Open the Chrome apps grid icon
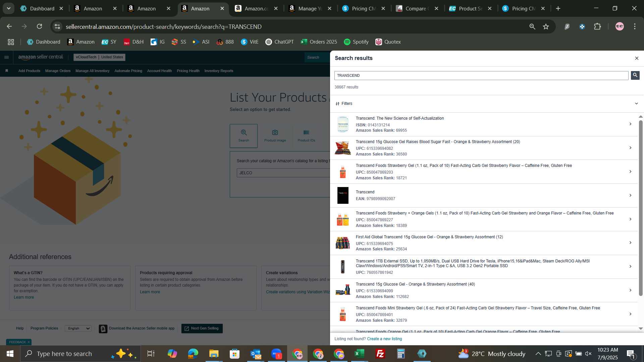The height and width of the screenshot is (362, 644). pyautogui.click(x=11, y=42)
